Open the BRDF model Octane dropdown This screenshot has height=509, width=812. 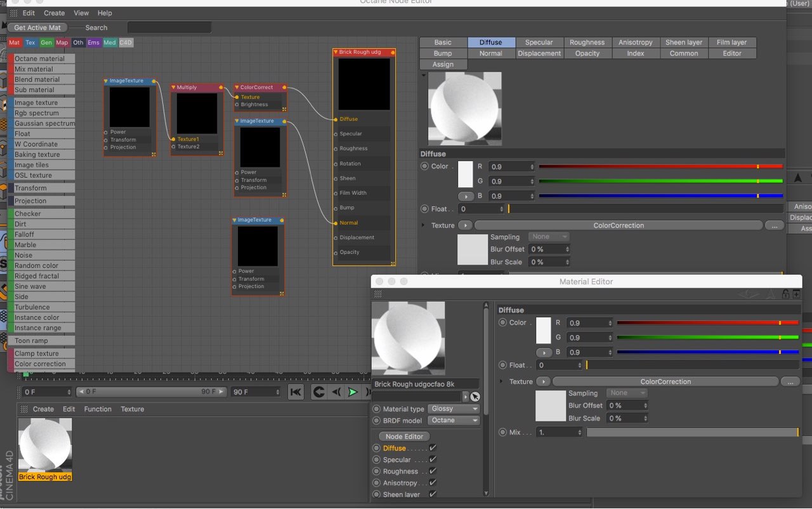tap(454, 420)
